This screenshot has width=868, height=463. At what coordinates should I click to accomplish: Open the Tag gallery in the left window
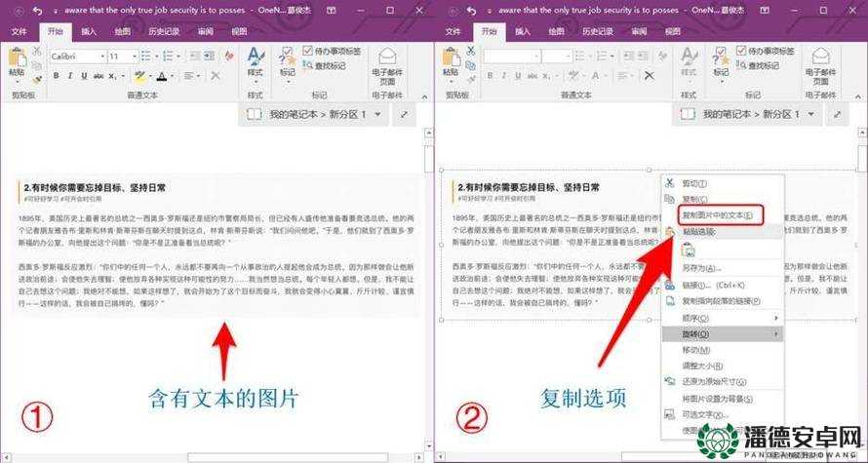288,63
